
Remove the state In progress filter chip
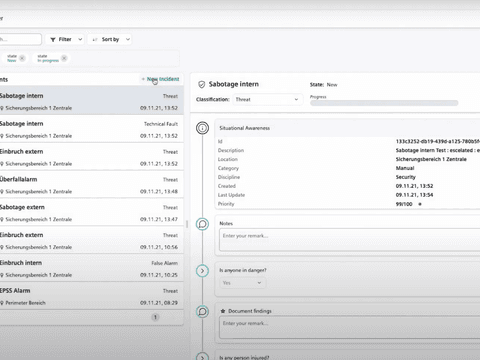(x=64, y=58)
